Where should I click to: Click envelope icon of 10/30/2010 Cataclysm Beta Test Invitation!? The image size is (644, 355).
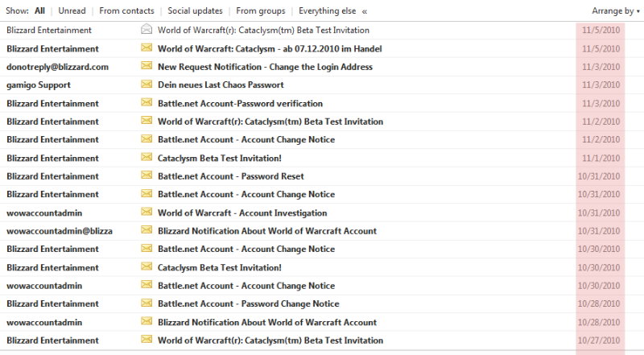147,266
